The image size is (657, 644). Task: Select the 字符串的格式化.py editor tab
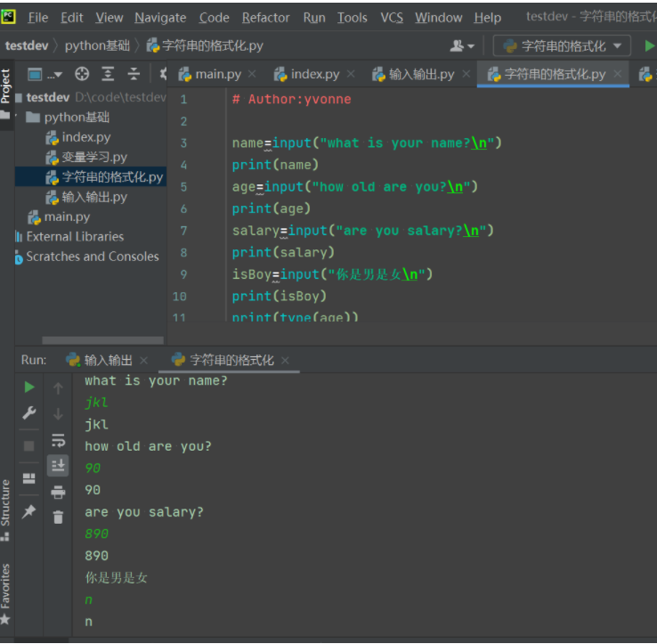coord(547,74)
